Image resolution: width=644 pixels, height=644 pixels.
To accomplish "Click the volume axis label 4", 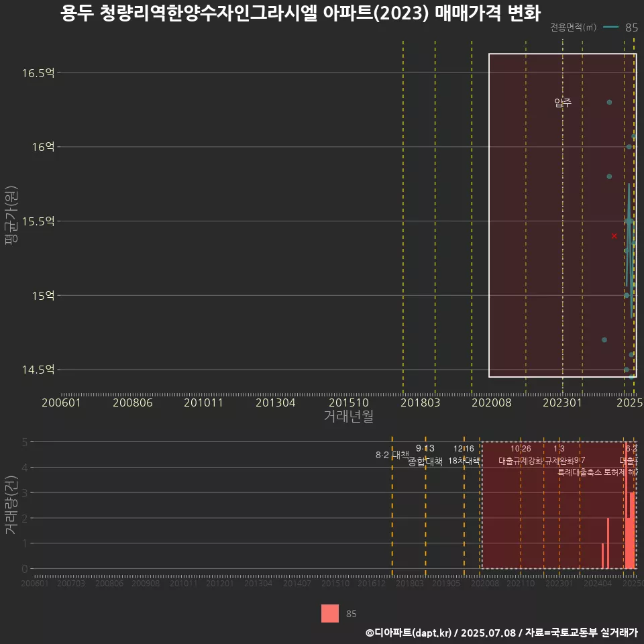I will tap(25, 468).
